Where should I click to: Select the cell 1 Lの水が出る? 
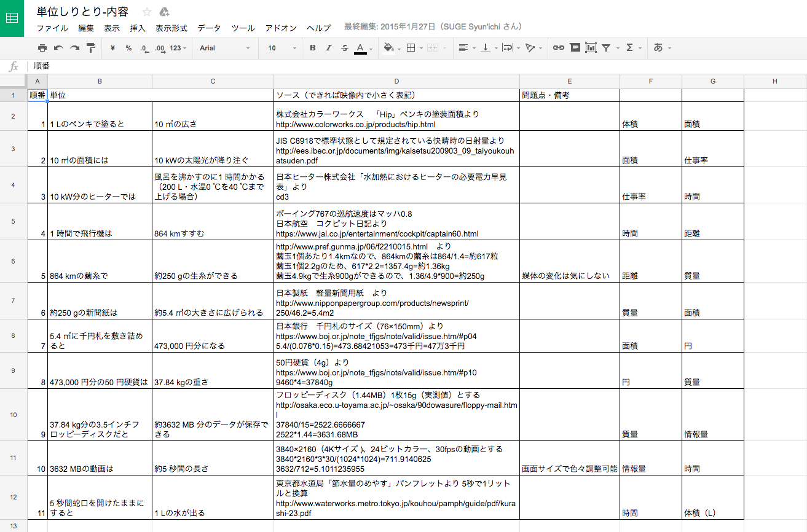(x=213, y=498)
